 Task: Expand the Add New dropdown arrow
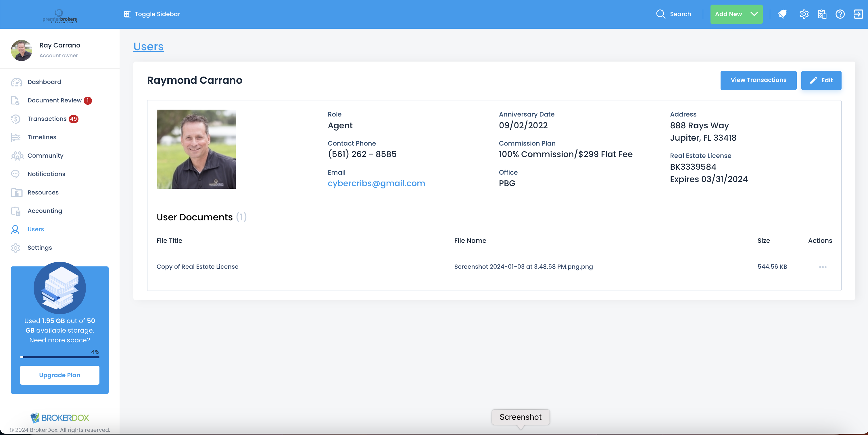pyautogui.click(x=754, y=14)
